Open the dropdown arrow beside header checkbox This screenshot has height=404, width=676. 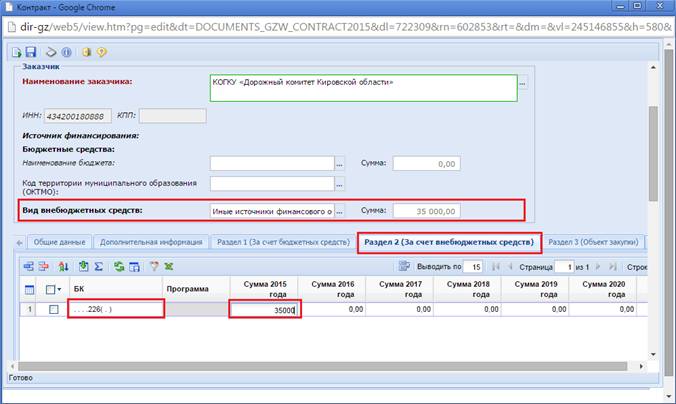(59, 289)
